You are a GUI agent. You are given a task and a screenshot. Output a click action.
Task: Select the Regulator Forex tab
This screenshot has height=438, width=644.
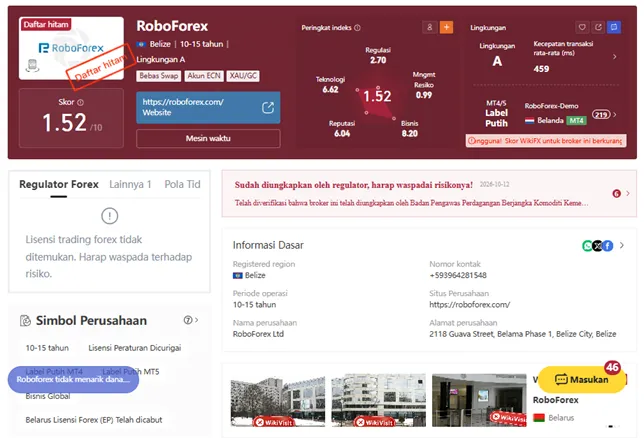[x=59, y=184]
